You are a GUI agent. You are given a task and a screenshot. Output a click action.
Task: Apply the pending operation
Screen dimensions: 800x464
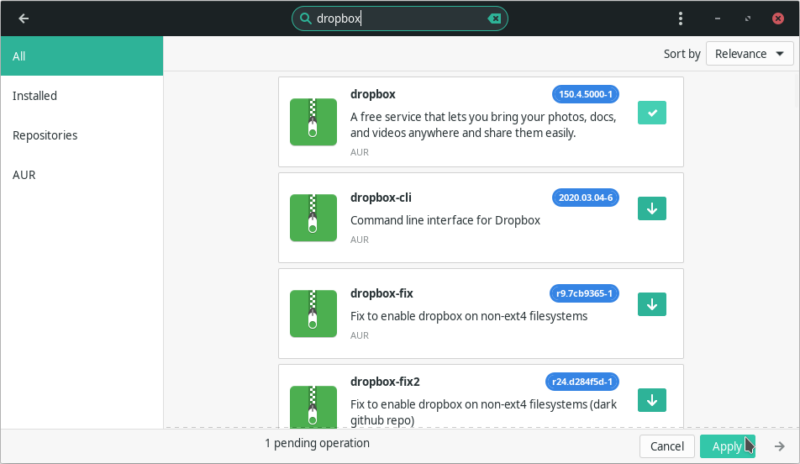click(727, 447)
